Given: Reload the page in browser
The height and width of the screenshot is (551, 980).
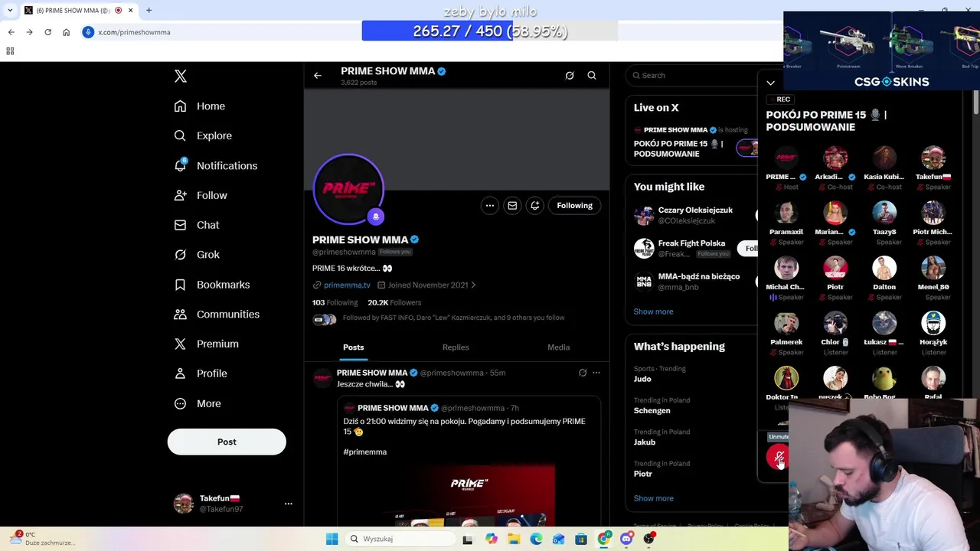Looking at the screenshot, I should point(47,32).
